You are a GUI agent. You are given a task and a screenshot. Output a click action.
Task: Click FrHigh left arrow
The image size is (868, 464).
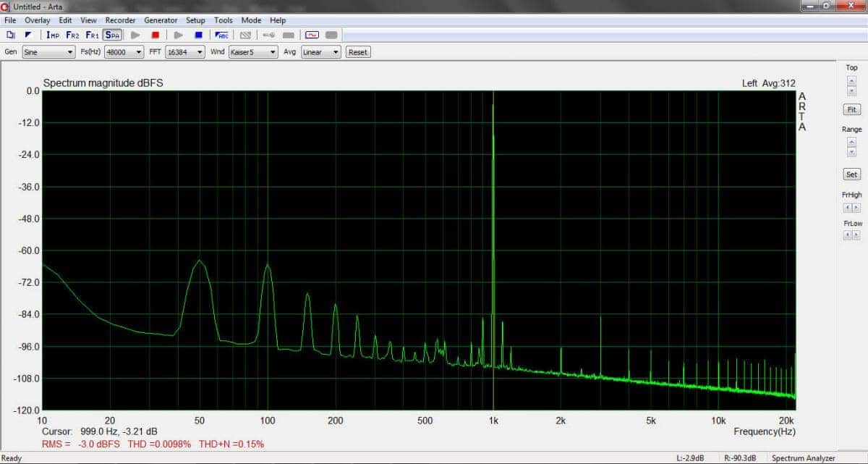coord(847,208)
